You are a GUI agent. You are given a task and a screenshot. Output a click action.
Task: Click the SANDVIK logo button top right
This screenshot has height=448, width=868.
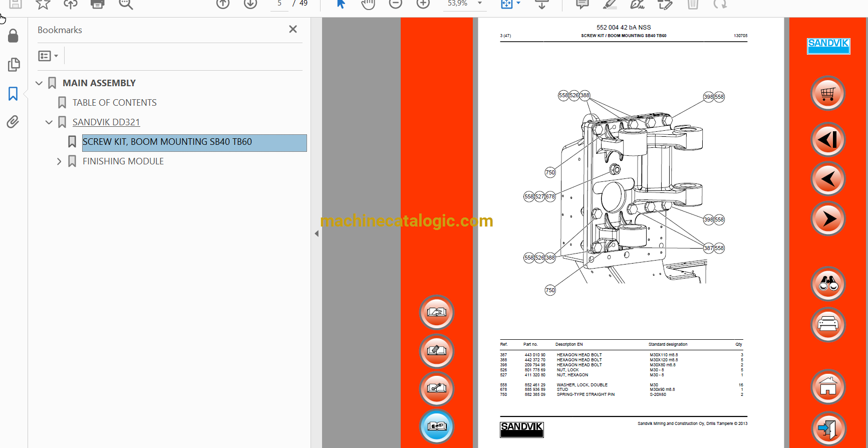coord(828,46)
